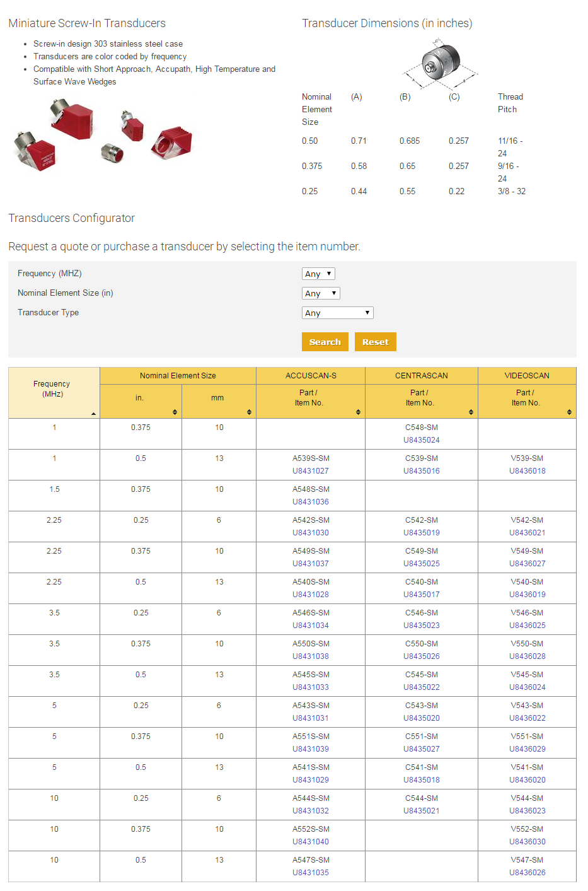The width and height of the screenshot is (588, 891).
Task: Select item U8436018 for V539-SM
Action: [x=527, y=471]
